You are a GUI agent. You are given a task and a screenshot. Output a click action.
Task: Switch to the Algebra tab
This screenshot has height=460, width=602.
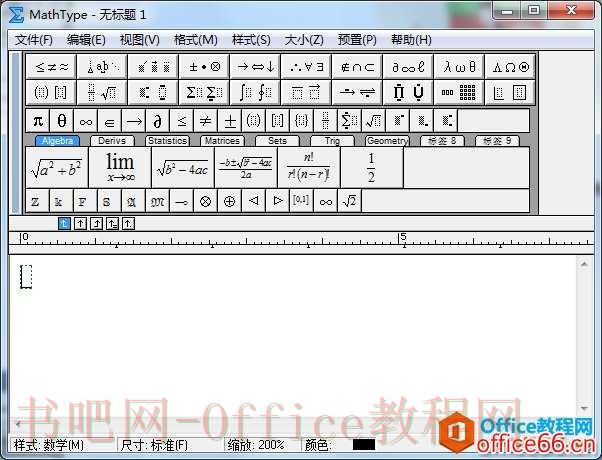[x=57, y=141]
